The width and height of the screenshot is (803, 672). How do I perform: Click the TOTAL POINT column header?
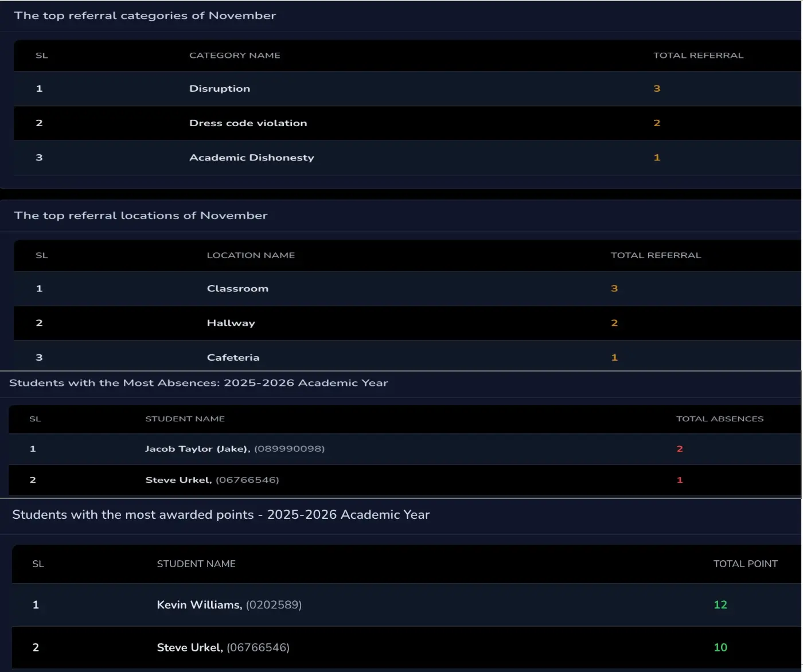[x=745, y=564]
